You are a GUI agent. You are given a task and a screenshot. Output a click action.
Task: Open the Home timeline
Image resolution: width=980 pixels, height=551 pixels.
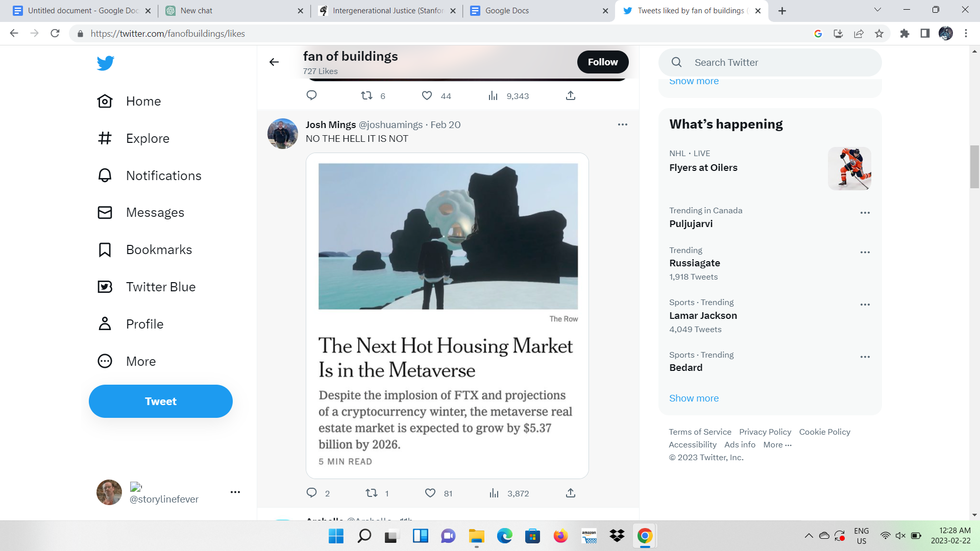coord(129,101)
